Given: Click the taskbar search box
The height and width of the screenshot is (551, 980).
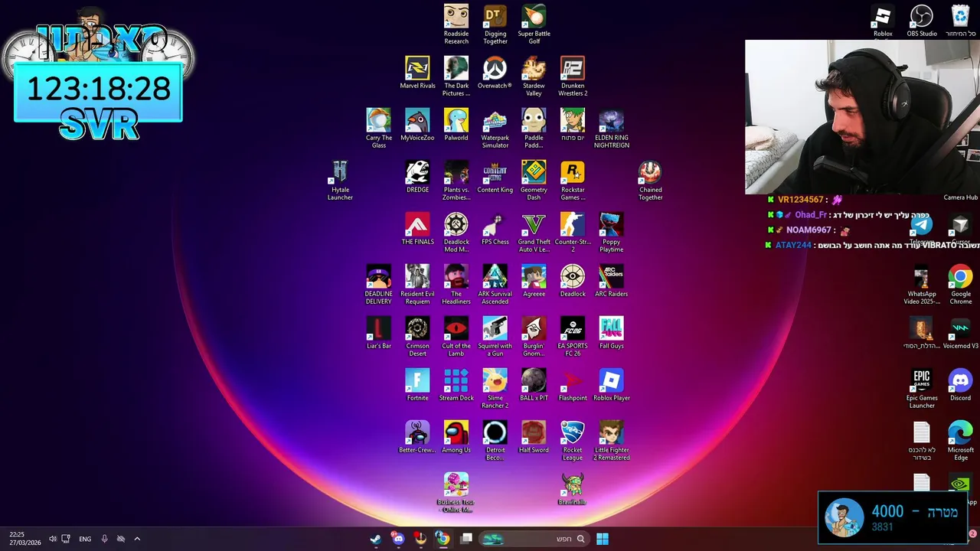Looking at the screenshot, I should point(534,539).
